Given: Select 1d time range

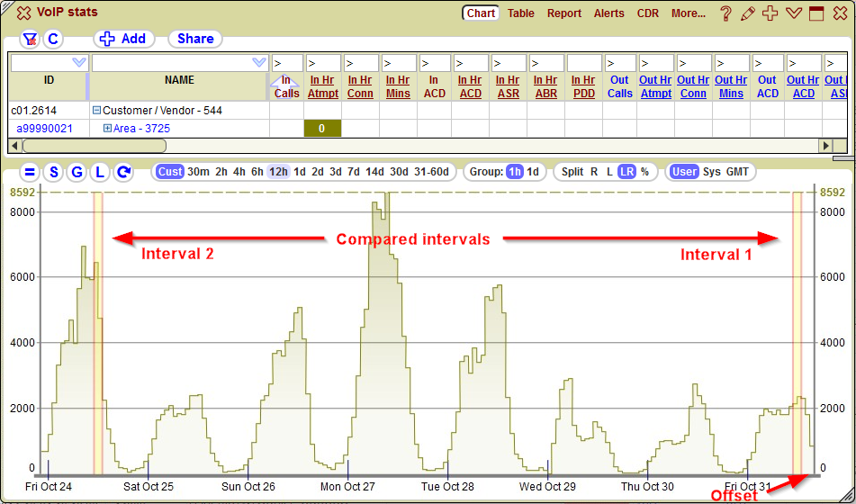Looking at the screenshot, I should point(300,172).
